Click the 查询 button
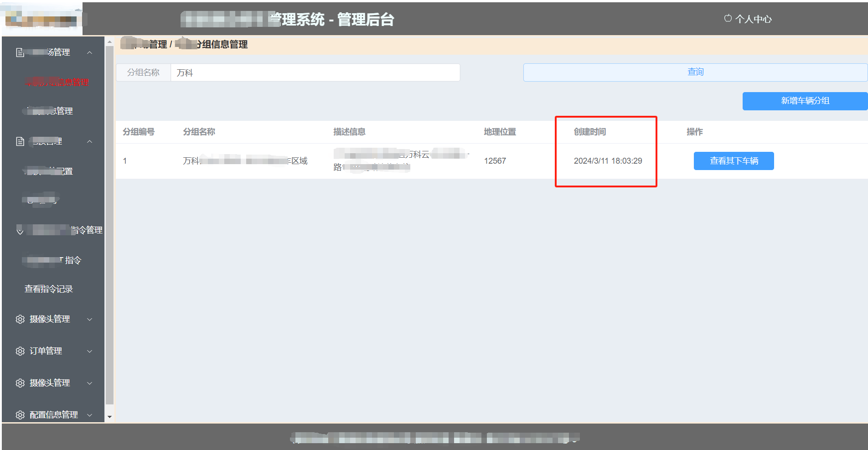The width and height of the screenshot is (868, 450). click(695, 72)
